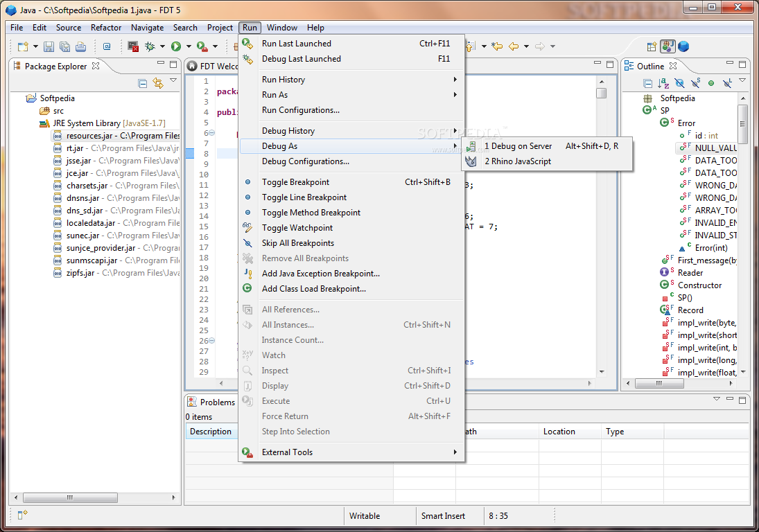The height and width of the screenshot is (532, 759).
Task: Open the Navigate menu
Action: point(147,28)
